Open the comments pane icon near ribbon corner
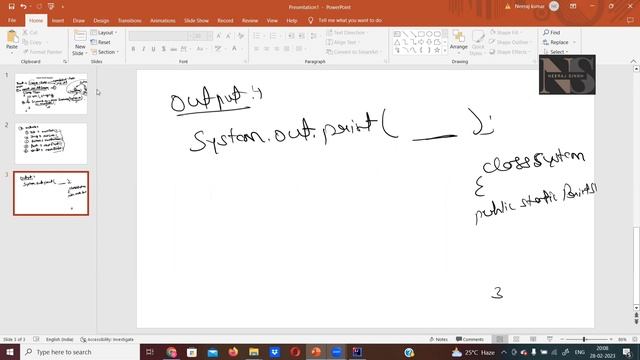Image resolution: width=640 pixels, height=360 pixels. pyautogui.click(x=630, y=20)
